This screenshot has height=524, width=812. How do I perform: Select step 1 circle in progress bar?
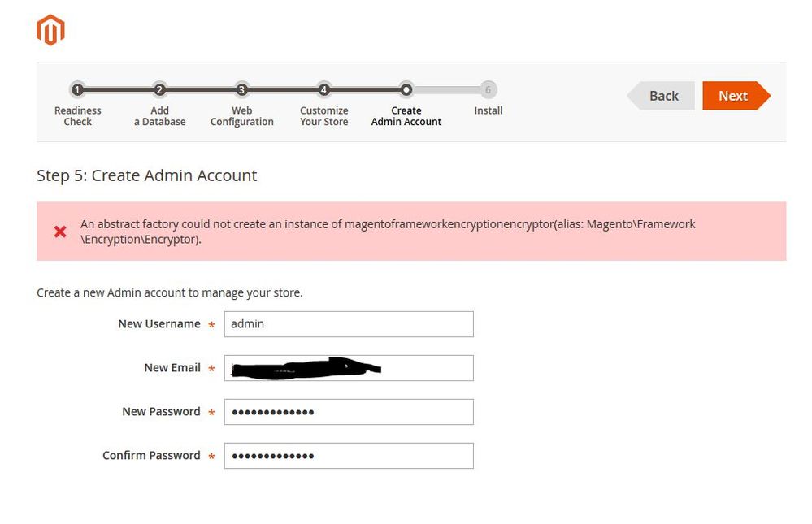coord(77,90)
